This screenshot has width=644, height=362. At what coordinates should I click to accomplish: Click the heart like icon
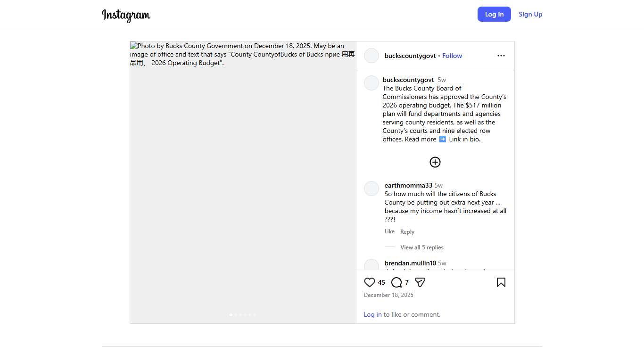click(370, 282)
